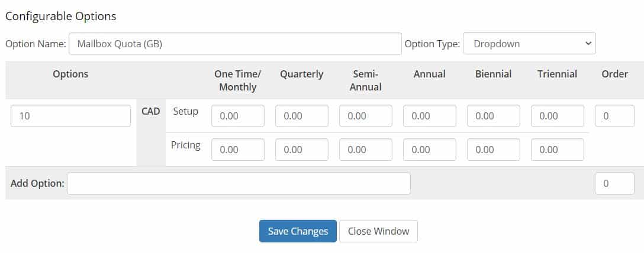The width and height of the screenshot is (644, 253).
Task: Click the Setup Annual price field
Action: click(430, 116)
